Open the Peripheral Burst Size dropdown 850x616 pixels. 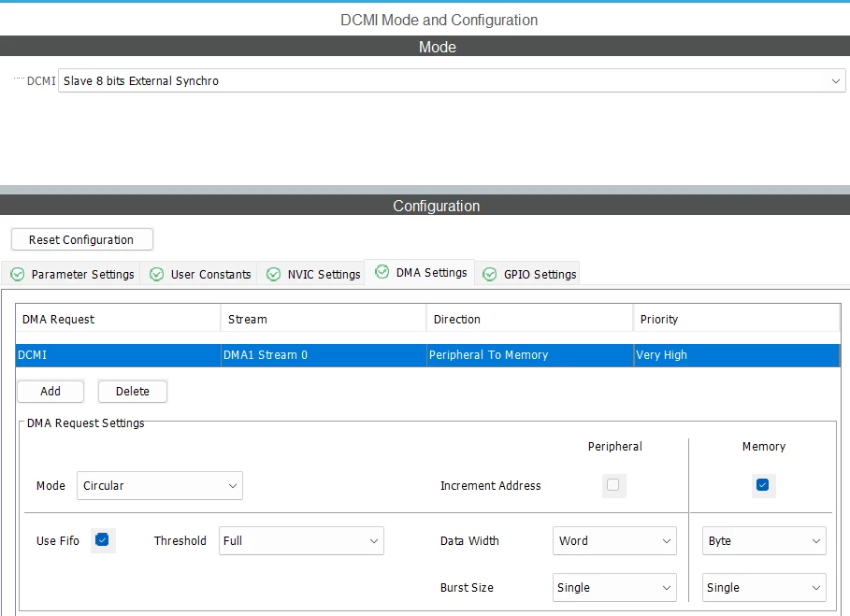click(614, 587)
